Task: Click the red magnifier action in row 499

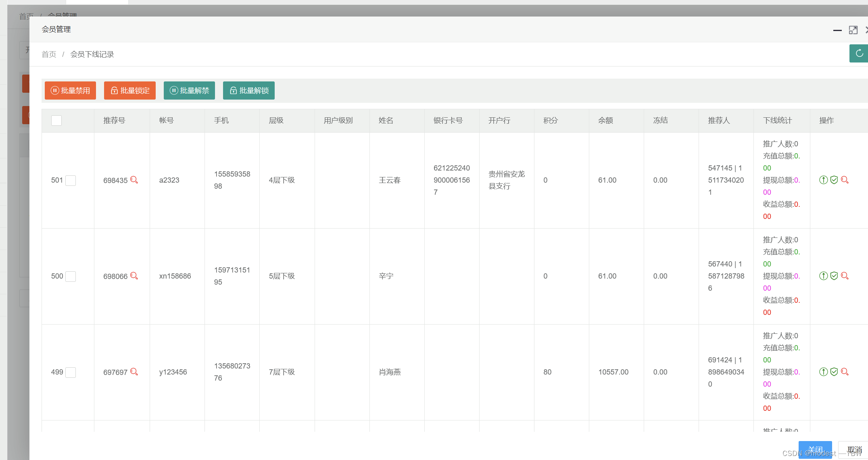Action: point(845,372)
